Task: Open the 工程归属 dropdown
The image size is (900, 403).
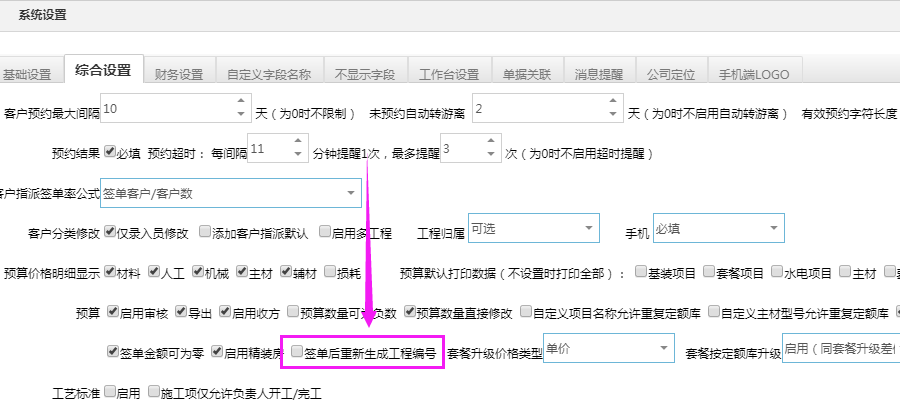Action: tap(586, 229)
